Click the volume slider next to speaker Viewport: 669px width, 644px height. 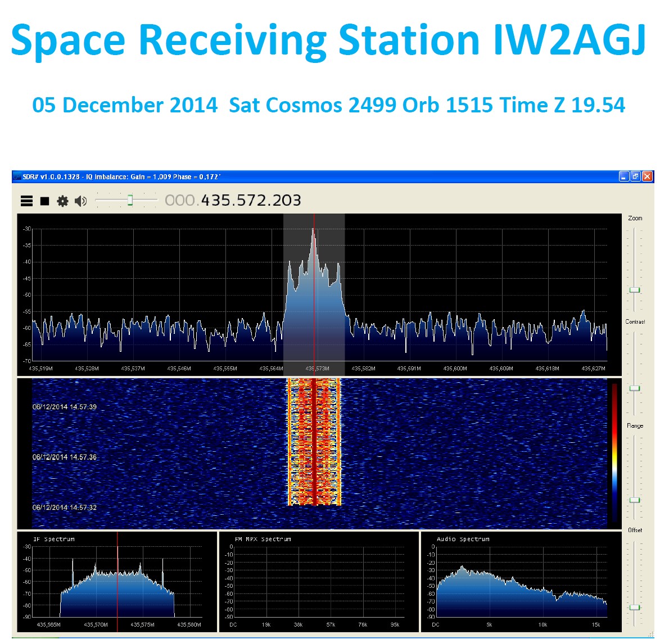click(x=130, y=200)
